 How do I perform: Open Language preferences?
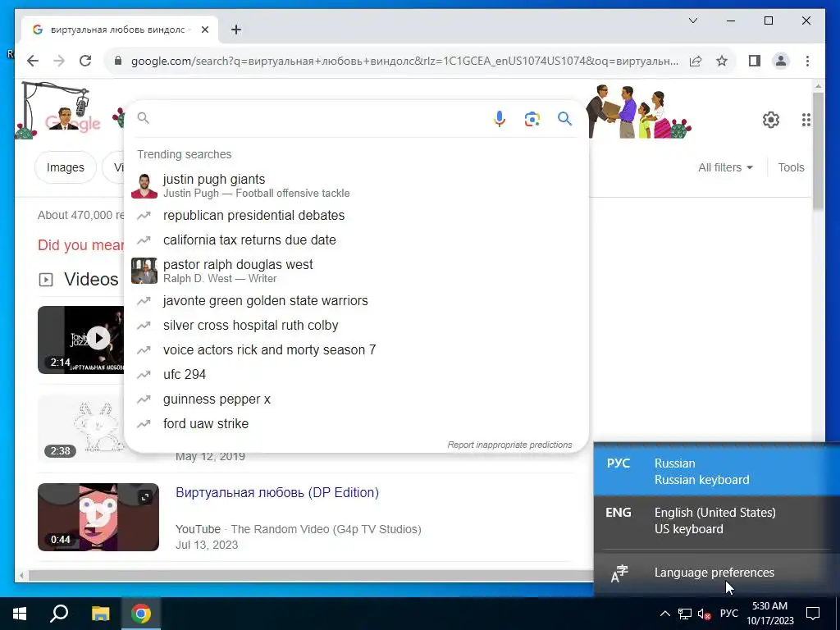click(716, 573)
